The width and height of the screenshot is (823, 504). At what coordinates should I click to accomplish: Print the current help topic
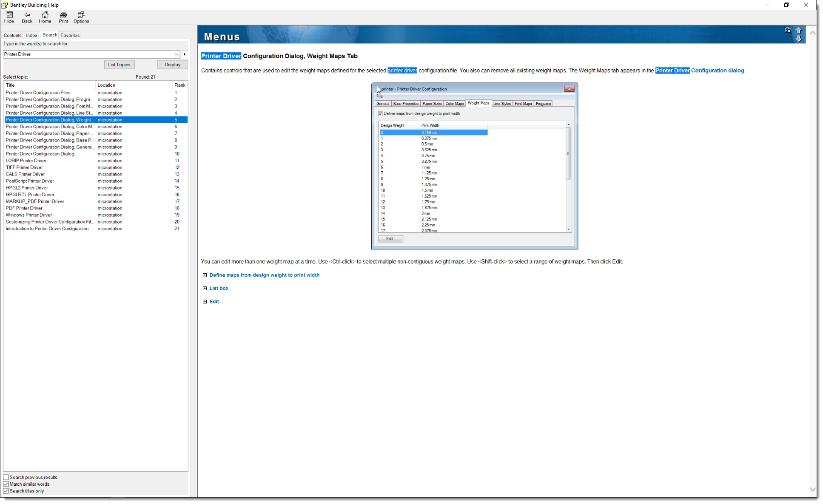(x=63, y=17)
